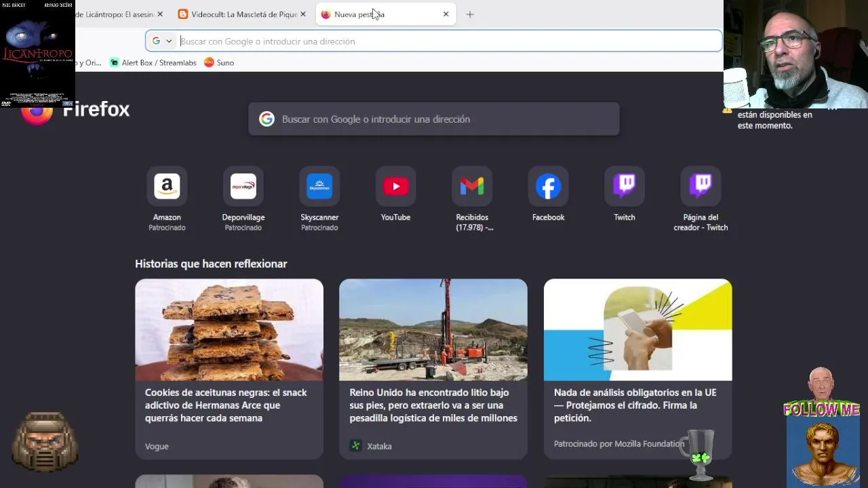This screenshot has height=488, width=868.
Task: Open the Deporvillage shortcut tile
Action: point(243,186)
